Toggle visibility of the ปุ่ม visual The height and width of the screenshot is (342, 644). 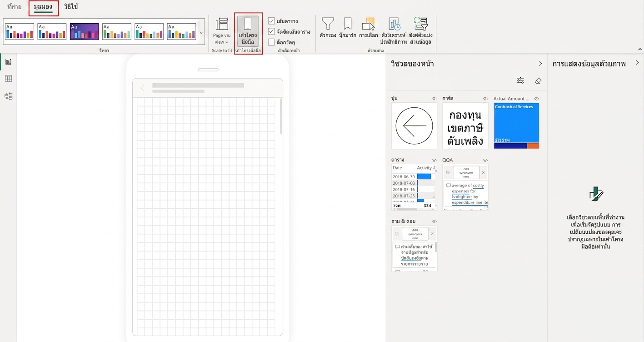(434, 99)
